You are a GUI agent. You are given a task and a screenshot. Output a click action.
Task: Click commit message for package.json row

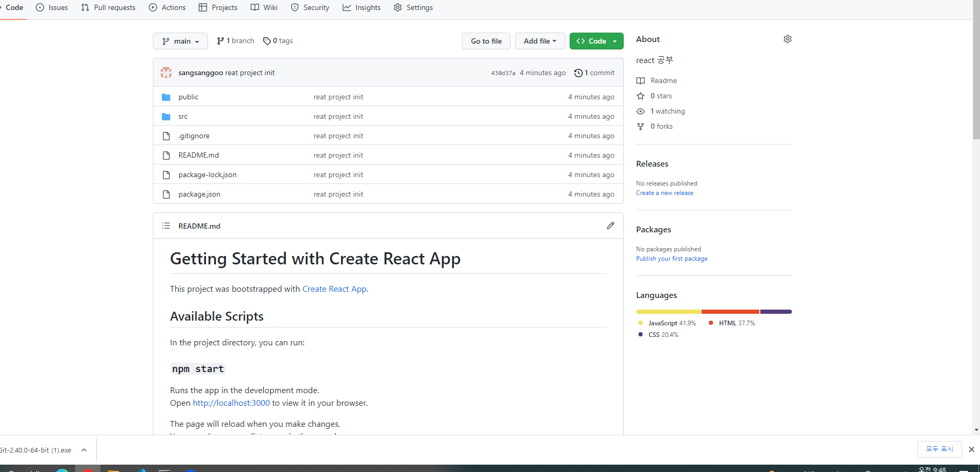pyautogui.click(x=338, y=194)
